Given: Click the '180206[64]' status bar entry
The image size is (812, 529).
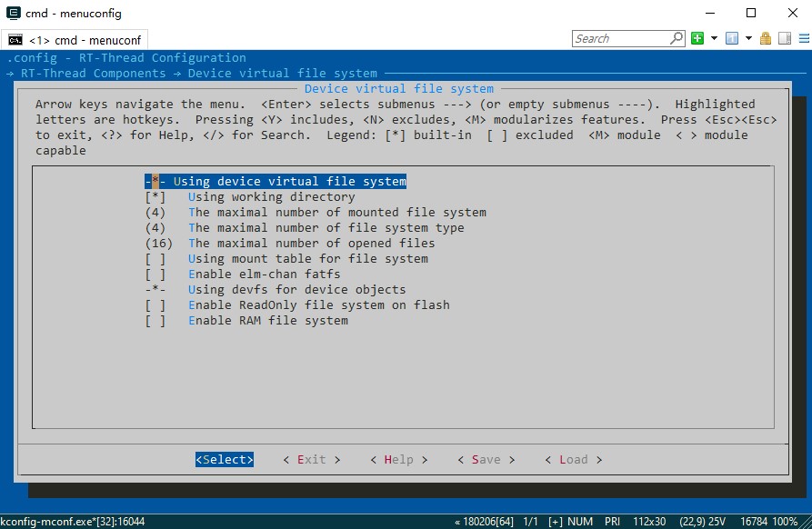Looking at the screenshot, I should tap(484, 522).
